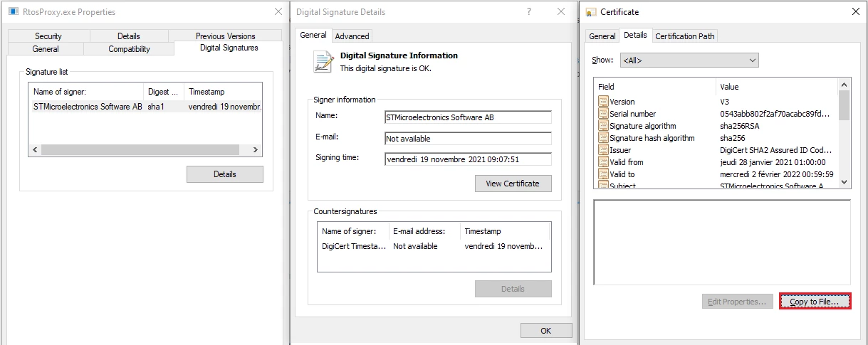868x345 pixels.
Task: Click the help question mark in Digital Signature Details
Action: point(529,12)
